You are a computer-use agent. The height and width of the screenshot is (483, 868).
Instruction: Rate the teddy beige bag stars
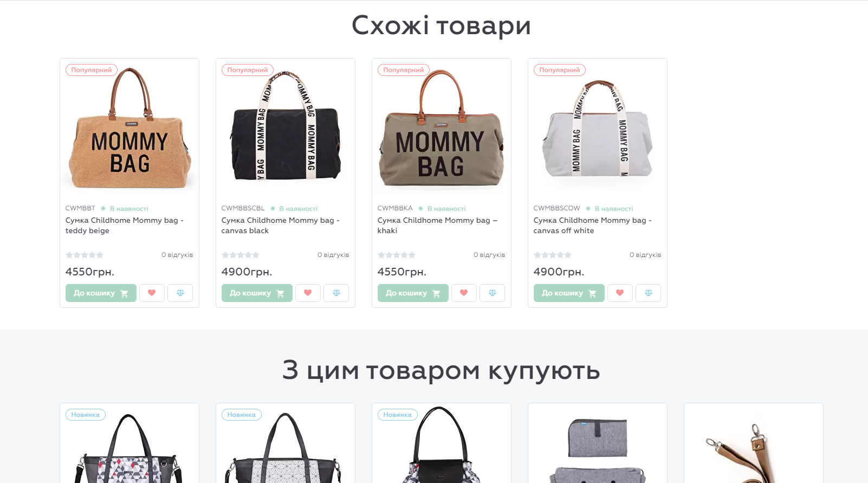(85, 255)
